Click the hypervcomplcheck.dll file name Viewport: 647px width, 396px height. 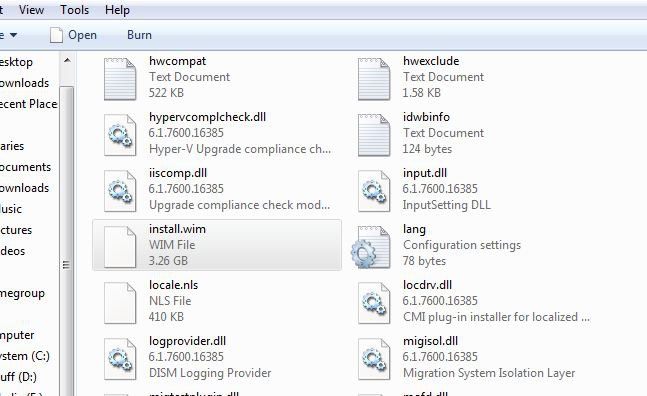208,117
